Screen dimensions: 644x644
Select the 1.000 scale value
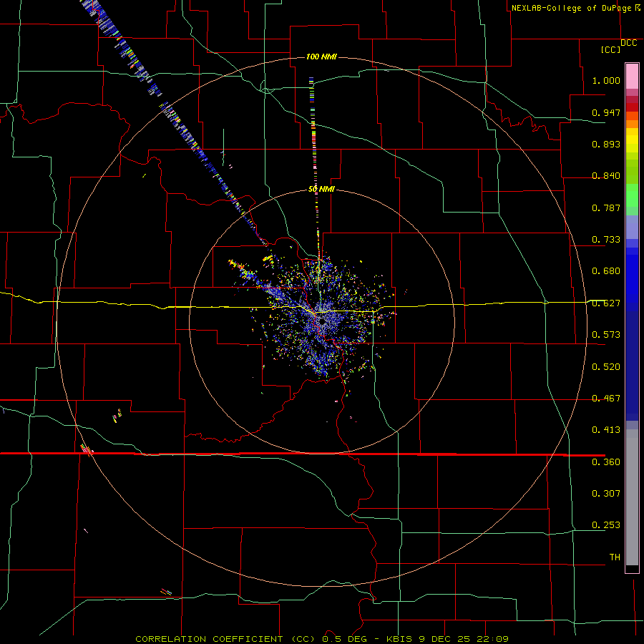point(606,80)
